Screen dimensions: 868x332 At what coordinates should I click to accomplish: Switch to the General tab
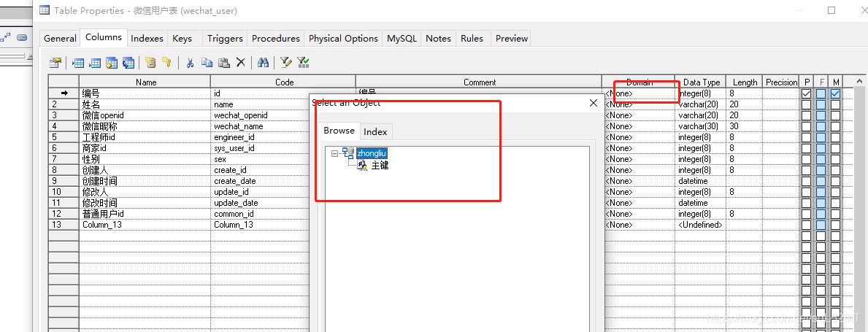pyautogui.click(x=60, y=38)
